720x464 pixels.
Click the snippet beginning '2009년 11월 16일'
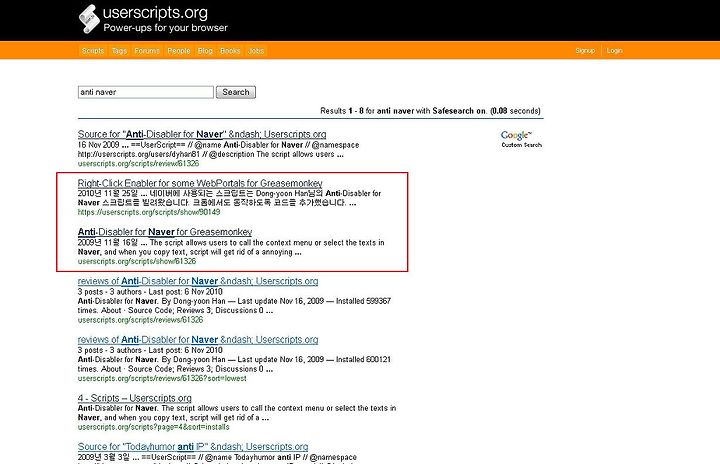[x=231, y=247]
